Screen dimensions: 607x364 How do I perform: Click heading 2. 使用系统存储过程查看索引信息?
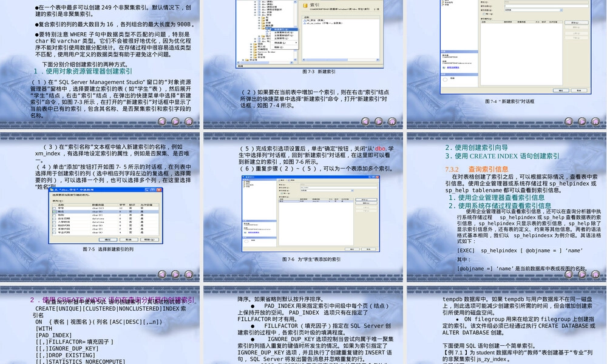(x=500, y=206)
